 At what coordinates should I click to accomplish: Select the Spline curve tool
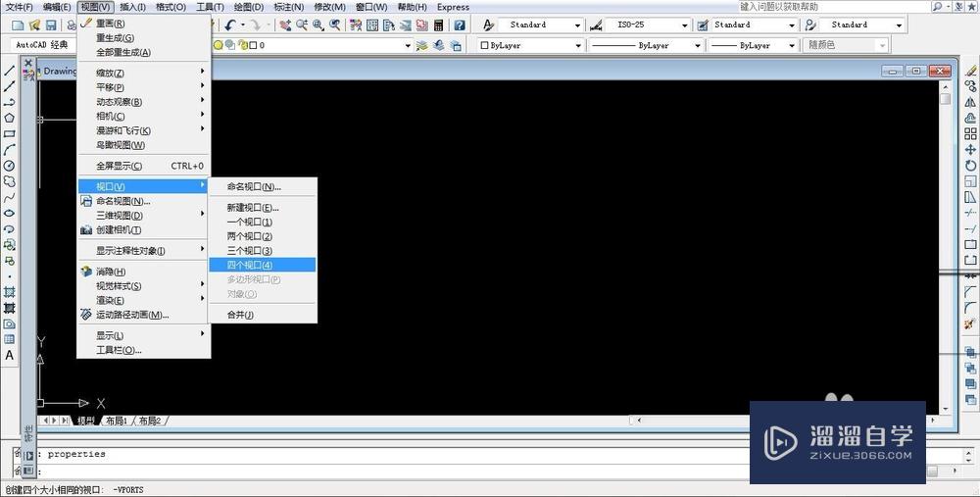pos(10,198)
